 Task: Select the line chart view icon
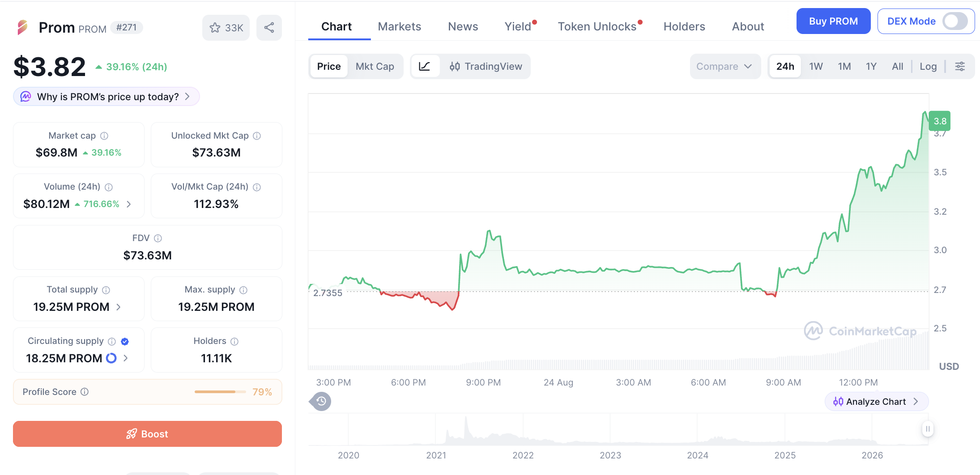(x=425, y=67)
